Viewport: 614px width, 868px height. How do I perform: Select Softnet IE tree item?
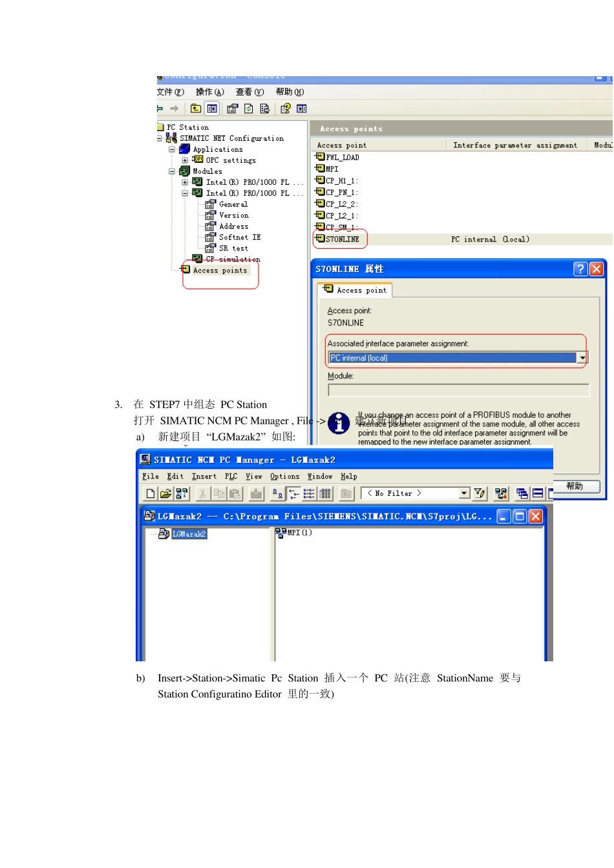240,237
